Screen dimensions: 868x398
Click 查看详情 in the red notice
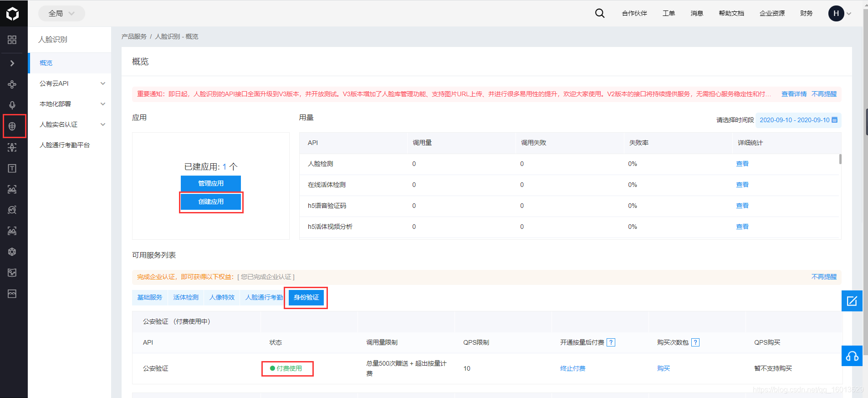coord(794,94)
